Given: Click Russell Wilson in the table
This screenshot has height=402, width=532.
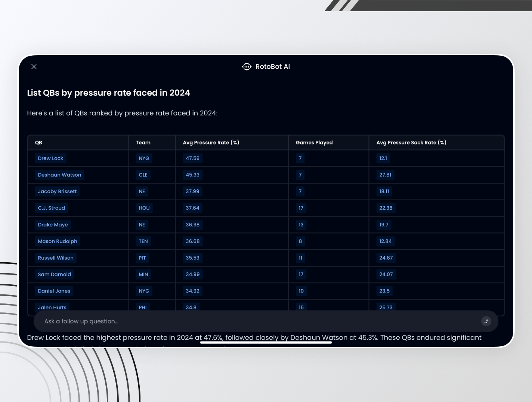Looking at the screenshot, I should tap(56, 258).
